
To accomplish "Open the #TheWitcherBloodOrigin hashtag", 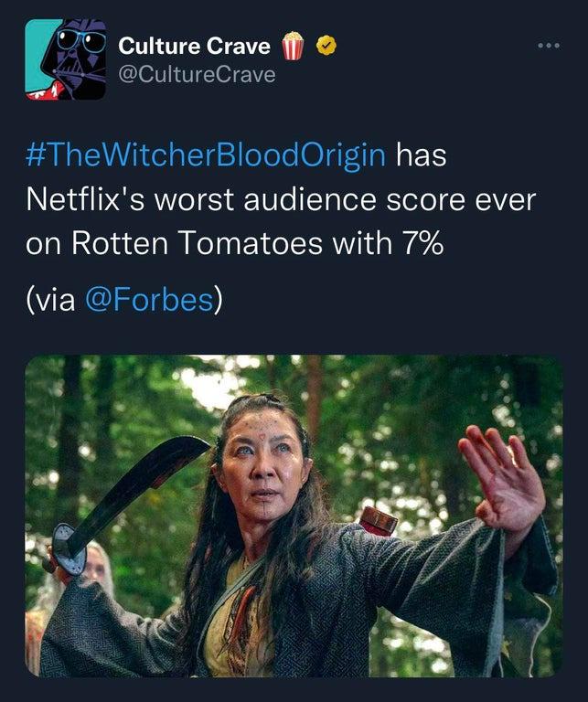I will [205, 154].
